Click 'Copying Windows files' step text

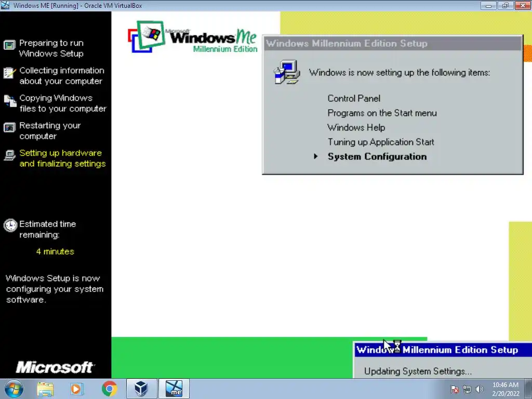click(x=63, y=103)
